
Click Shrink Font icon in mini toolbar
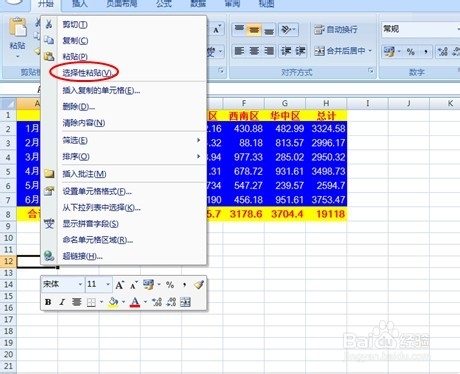point(133,285)
